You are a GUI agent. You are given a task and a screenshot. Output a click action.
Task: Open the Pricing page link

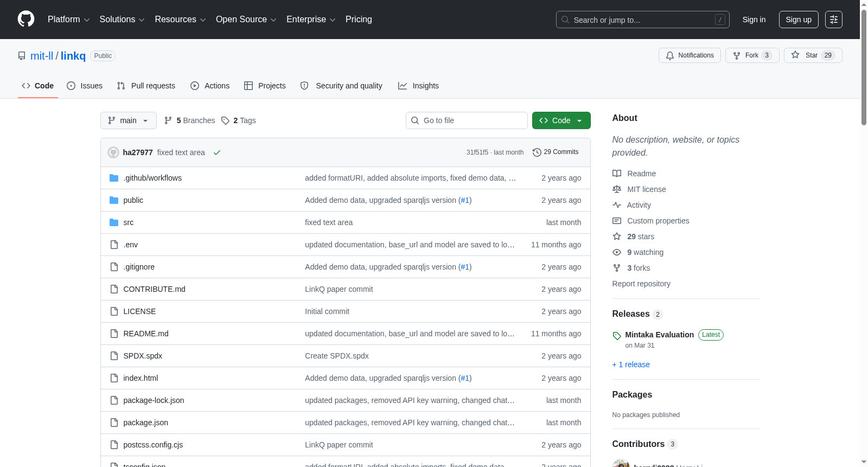[x=359, y=20]
